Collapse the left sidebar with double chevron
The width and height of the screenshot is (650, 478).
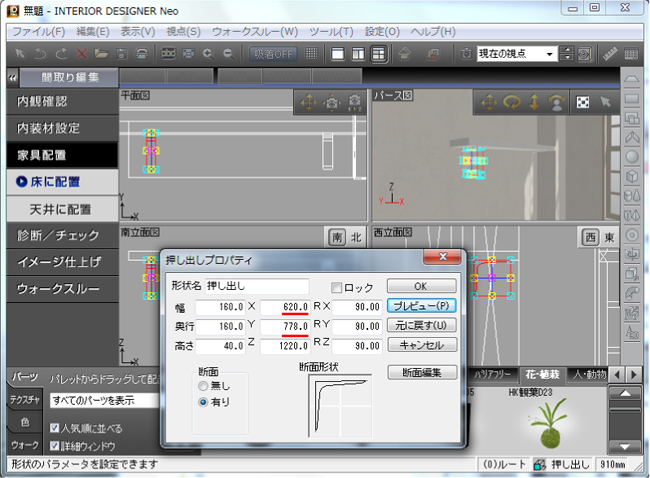(x=12, y=77)
